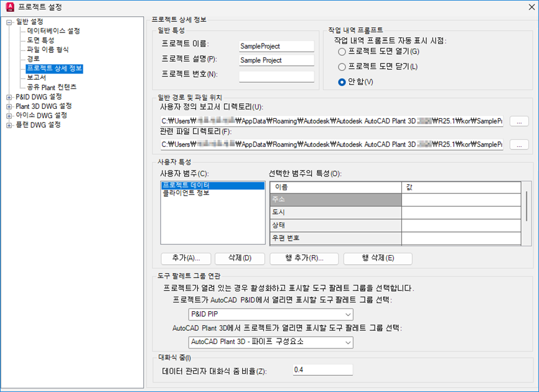The height and width of the screenshot is (392, 539).
Task: Select 프로젝트 상세 정보 tree item
Action: pos(54,68)
